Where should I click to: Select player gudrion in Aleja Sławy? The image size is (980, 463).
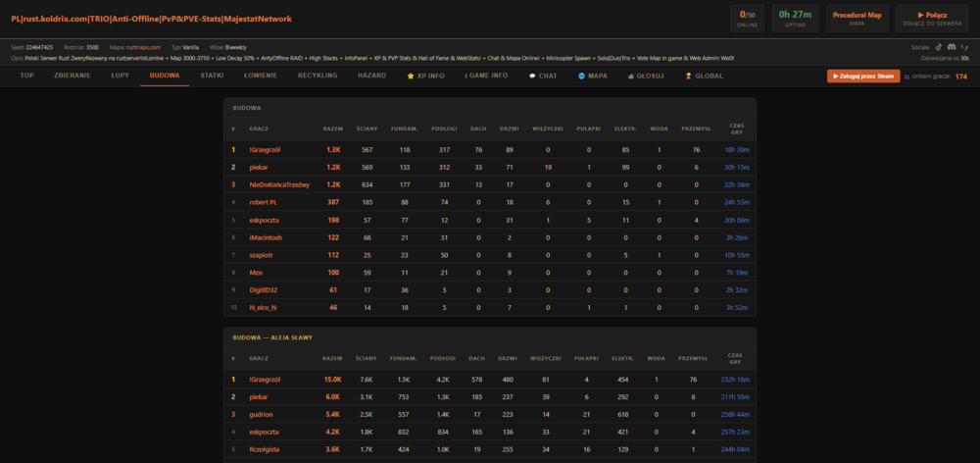(261, 414)
